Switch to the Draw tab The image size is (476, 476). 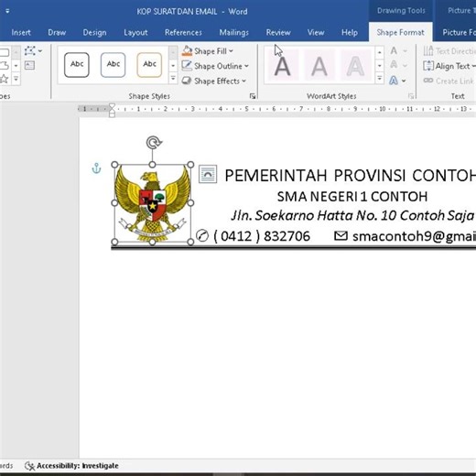click(57, 32)
